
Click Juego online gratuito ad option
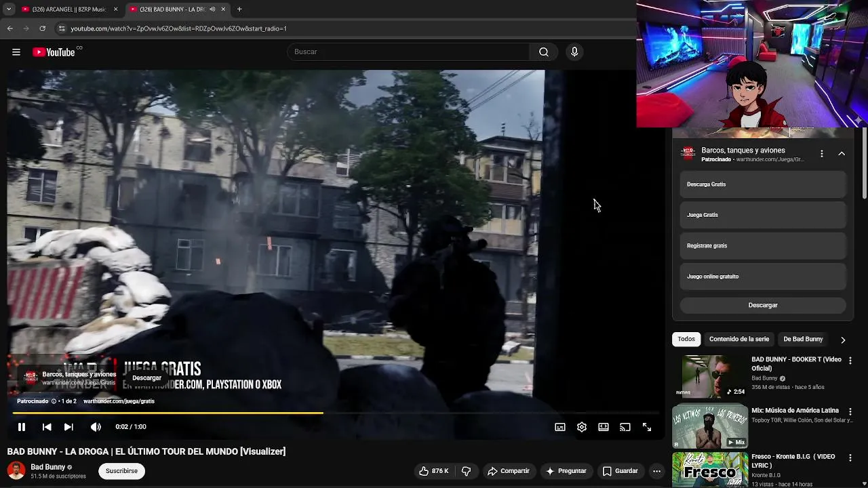pos(763,277)
